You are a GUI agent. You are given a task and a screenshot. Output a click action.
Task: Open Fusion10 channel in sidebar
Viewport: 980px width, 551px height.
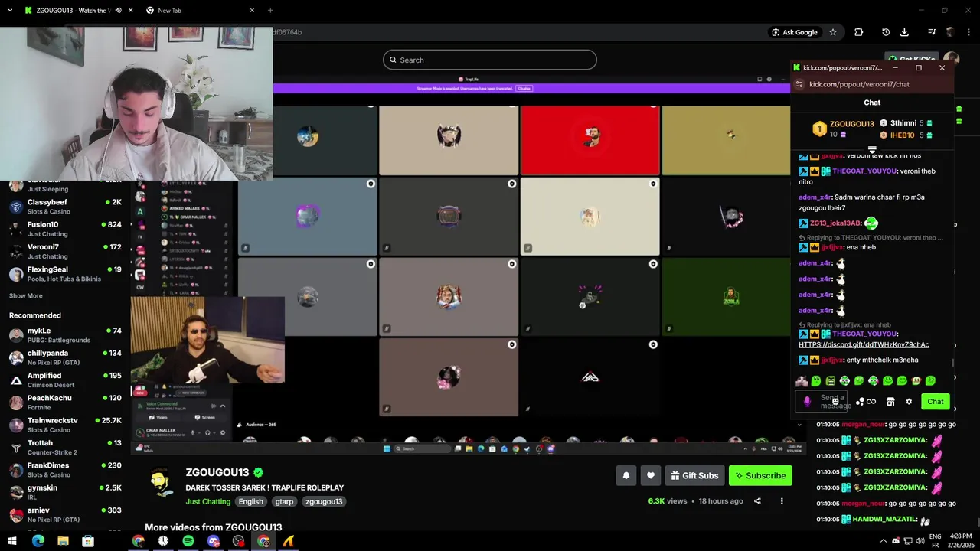(65, 229)
